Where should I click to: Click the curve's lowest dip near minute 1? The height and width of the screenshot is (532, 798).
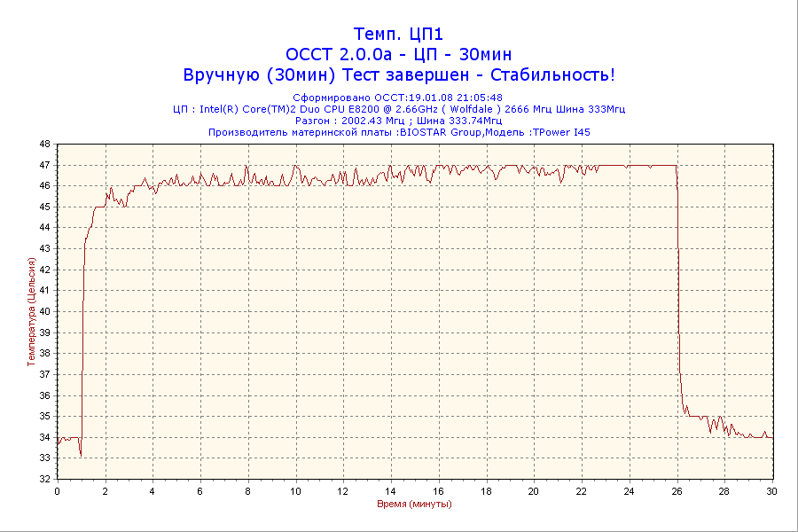pos(81,455)
